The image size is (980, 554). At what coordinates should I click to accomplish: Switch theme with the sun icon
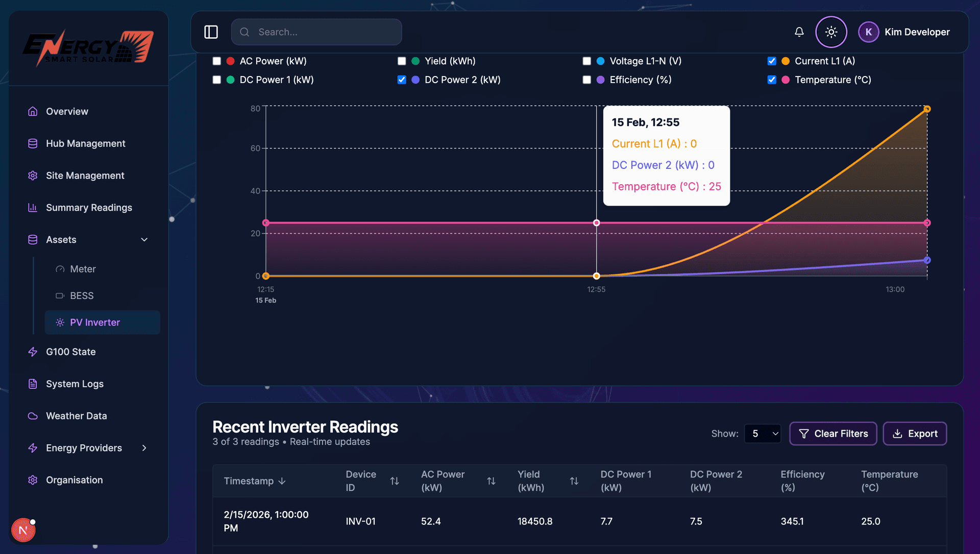(831, 32)
